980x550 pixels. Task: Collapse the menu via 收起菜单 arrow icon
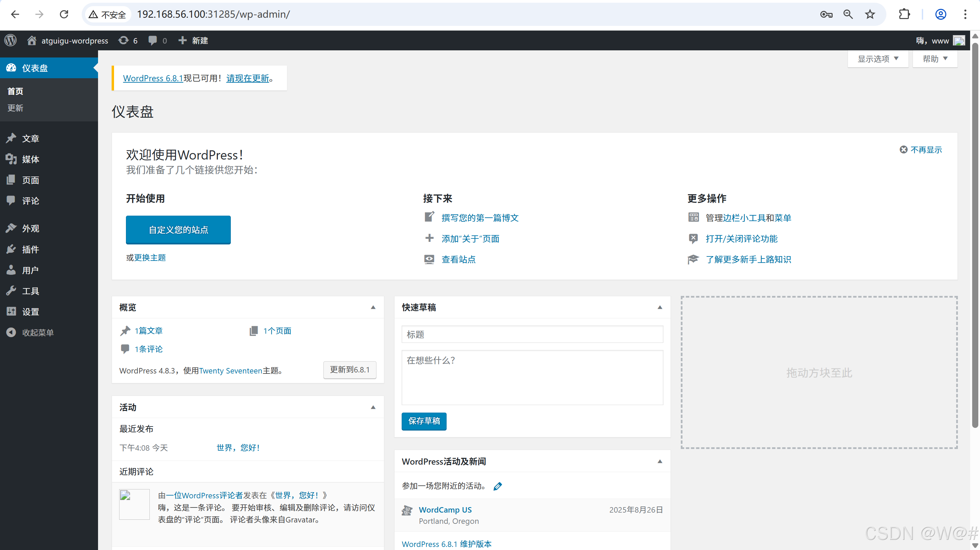point(11,332)
